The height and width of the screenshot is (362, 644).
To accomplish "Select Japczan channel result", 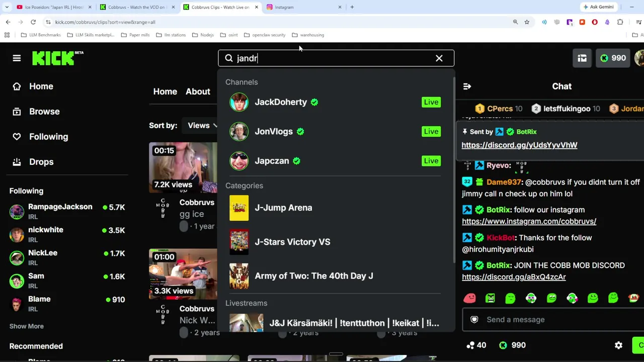I will pos(335,161).
